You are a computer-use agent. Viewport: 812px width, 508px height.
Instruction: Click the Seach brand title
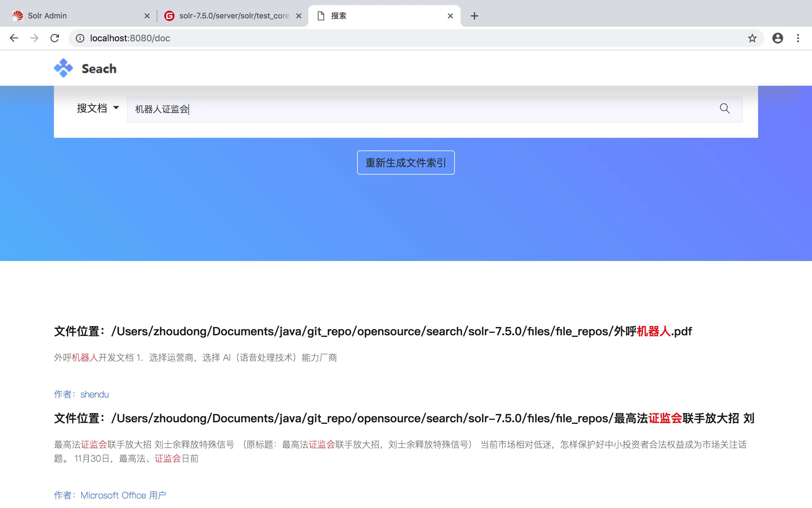tap(99, 69)
